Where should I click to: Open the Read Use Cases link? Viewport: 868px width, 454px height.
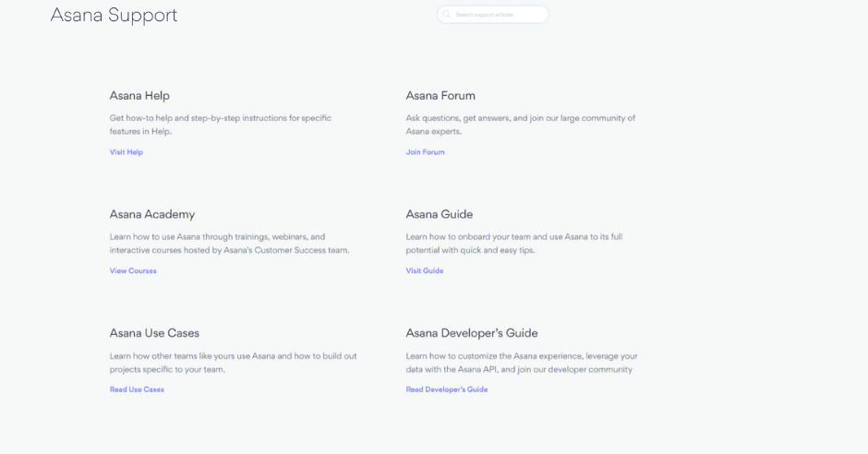point(137,389)
